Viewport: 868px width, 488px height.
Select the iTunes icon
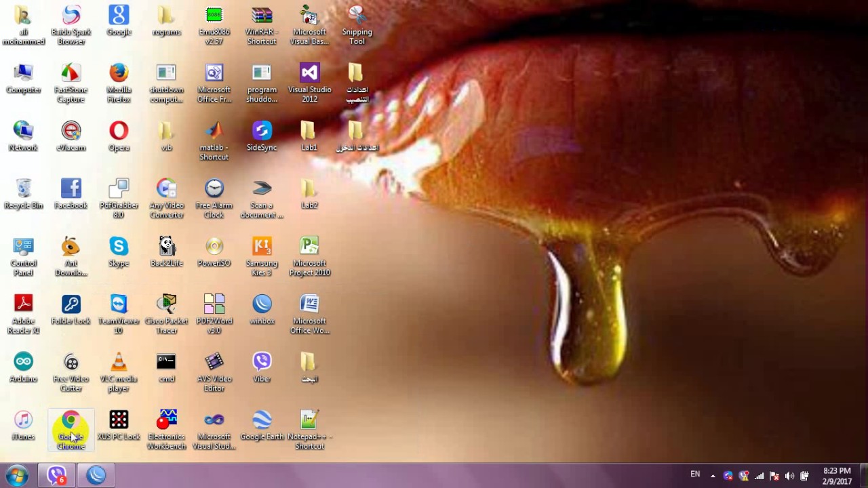click(x=24, y=426)
